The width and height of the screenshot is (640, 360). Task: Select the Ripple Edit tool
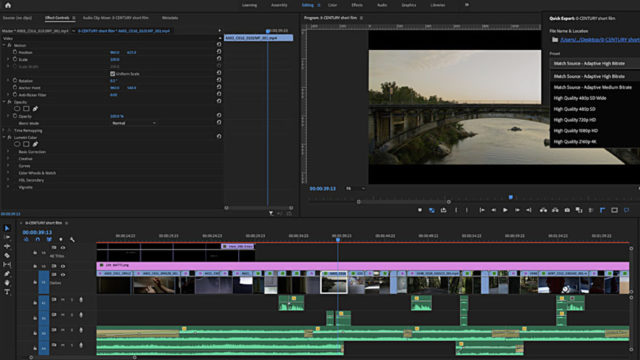pos(7,246)
